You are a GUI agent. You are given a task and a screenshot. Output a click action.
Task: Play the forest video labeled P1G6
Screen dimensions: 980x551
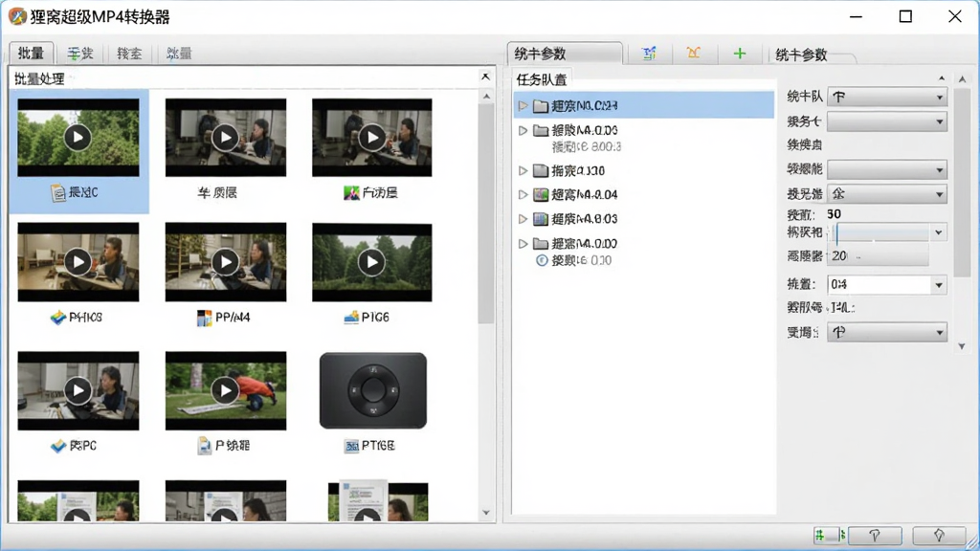[x=372, y=262]
